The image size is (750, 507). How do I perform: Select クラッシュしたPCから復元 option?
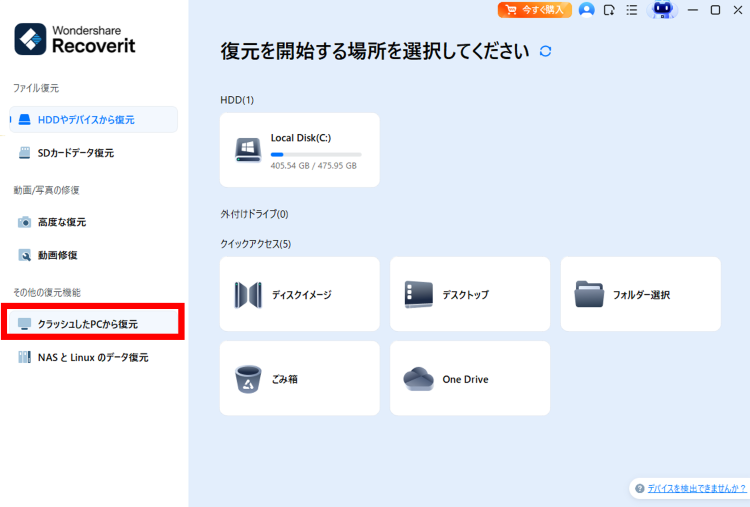tap(93, 324)
